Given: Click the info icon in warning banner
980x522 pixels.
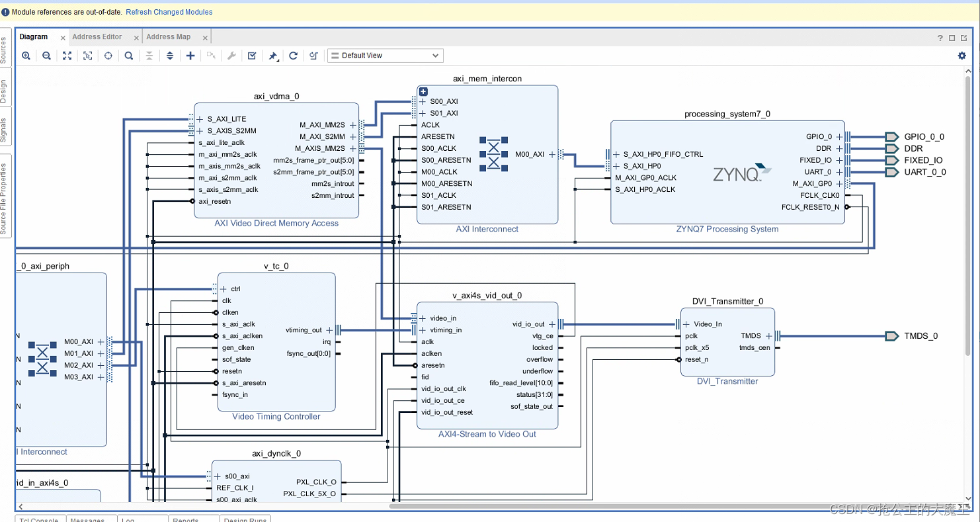Looking at the screenshot, I should (x=5, y=12).
